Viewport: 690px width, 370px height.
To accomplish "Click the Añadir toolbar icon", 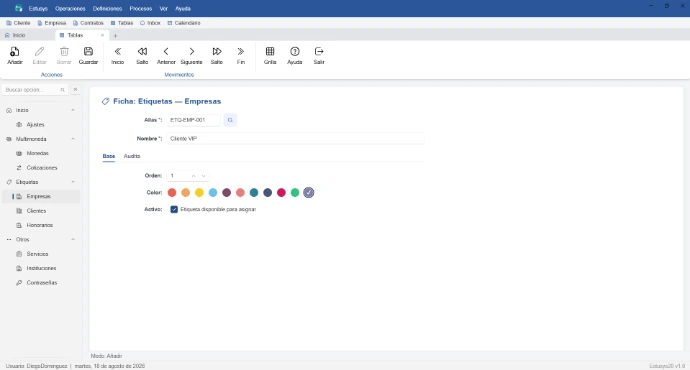I will pyautogui.click(x=15, y=51).
